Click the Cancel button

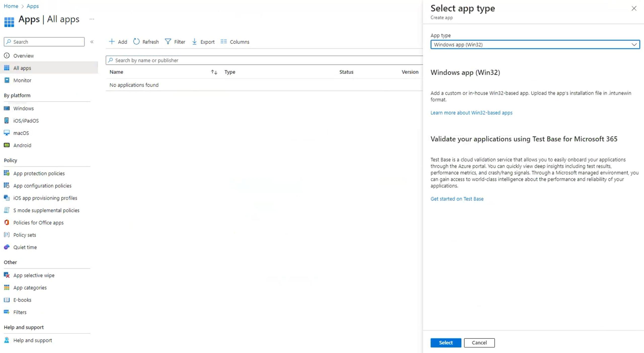[479, 342]
